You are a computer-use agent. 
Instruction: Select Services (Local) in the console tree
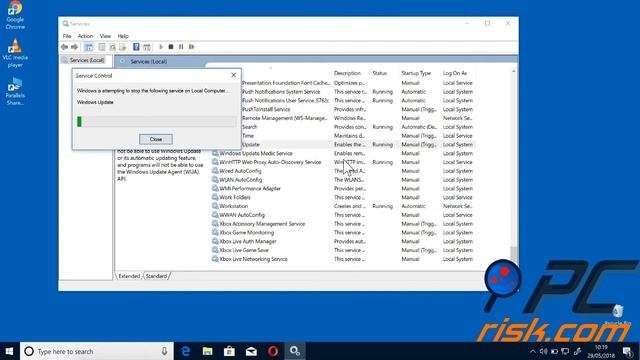click(x=84, y=60)
